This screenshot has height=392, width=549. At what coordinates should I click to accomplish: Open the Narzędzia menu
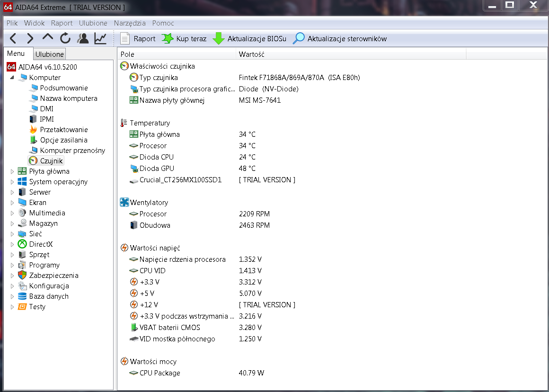[x=130, y=23]
